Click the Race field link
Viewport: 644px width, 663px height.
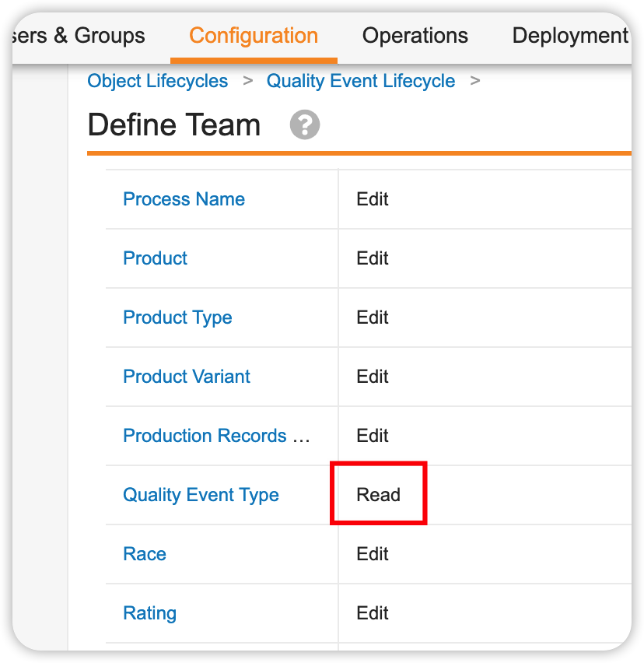145,554
